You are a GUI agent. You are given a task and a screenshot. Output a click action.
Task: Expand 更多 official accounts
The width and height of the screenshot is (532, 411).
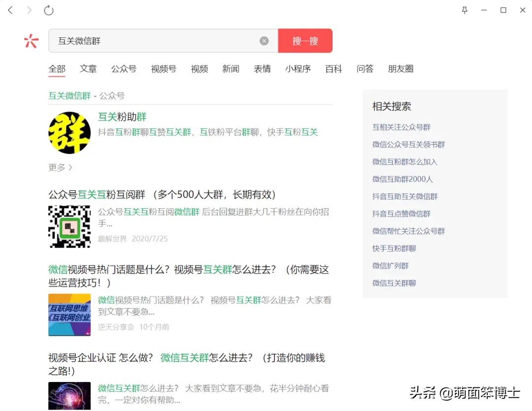pyautogui.click(x=60, y=167)
